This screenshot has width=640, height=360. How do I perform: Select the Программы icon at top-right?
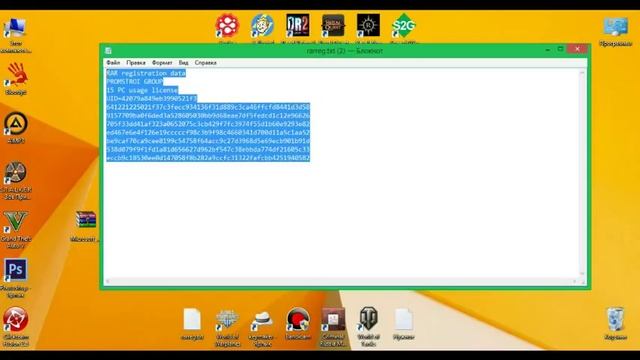(616, 27)
